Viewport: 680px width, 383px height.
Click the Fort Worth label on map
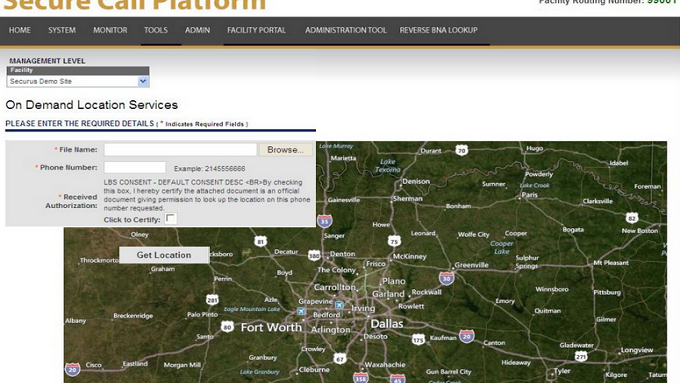coord(271,327)
